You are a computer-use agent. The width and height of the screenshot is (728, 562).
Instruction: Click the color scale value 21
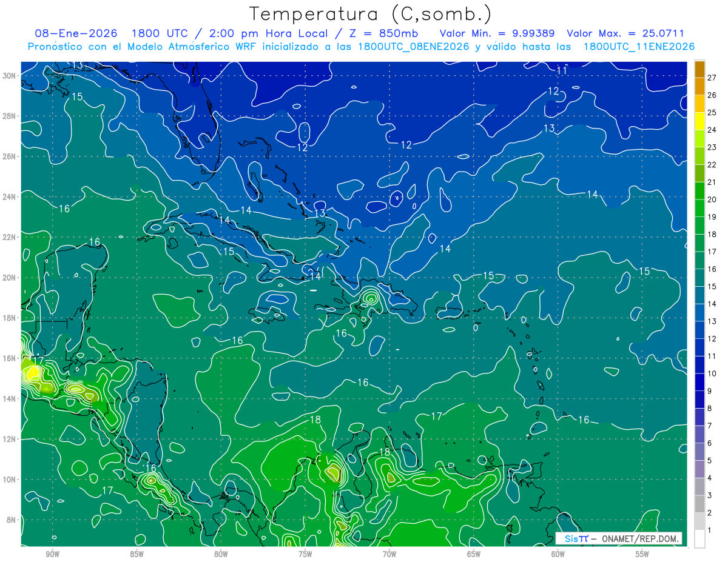coord(712,182)
